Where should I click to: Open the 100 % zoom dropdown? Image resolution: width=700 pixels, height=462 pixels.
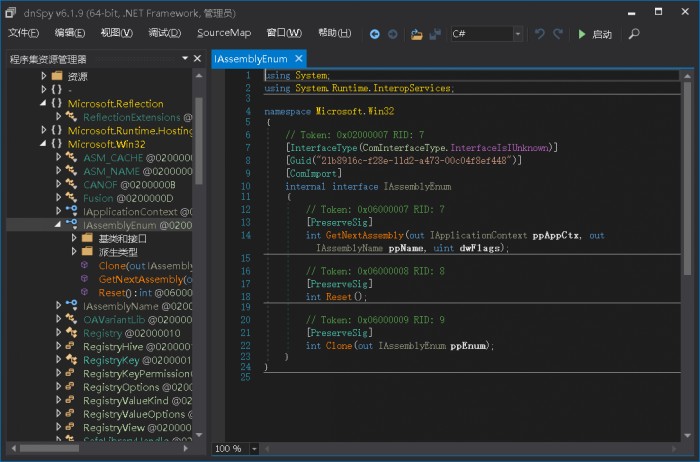click(x=254, y=448)
